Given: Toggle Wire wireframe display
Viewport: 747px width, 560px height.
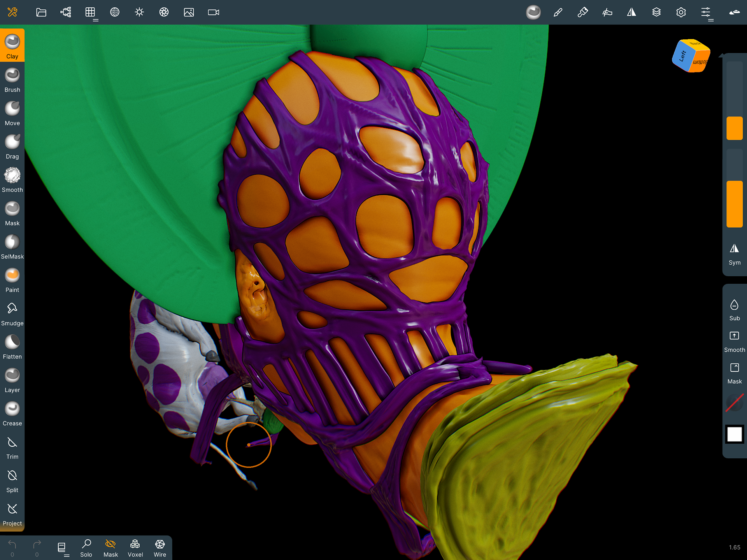Looking at the screenshot, I should tap(160, 548).
